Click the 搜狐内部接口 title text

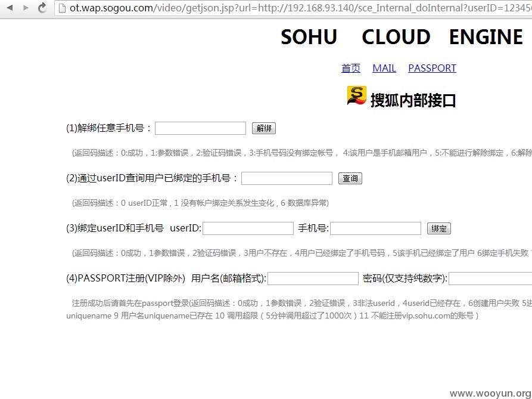click(413, 101)
